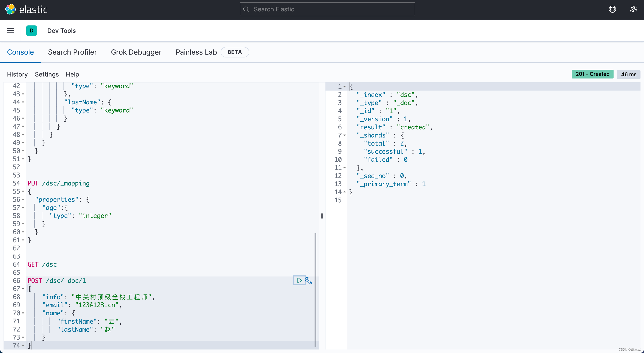Click the "_seq_no" : 0 output line

tap(382, 176)
